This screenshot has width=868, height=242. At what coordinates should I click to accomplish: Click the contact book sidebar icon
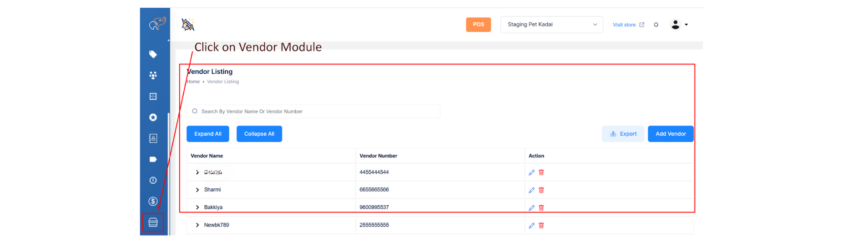point(153,138)
